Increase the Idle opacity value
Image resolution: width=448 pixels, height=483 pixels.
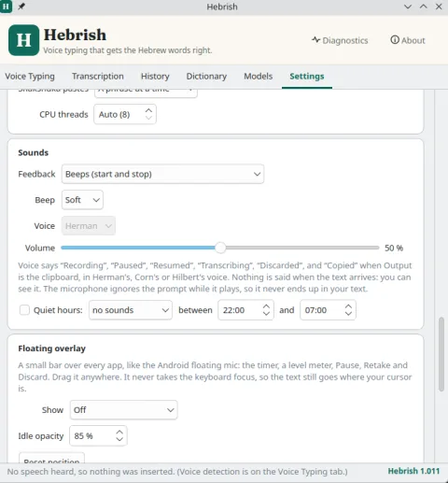119,433
